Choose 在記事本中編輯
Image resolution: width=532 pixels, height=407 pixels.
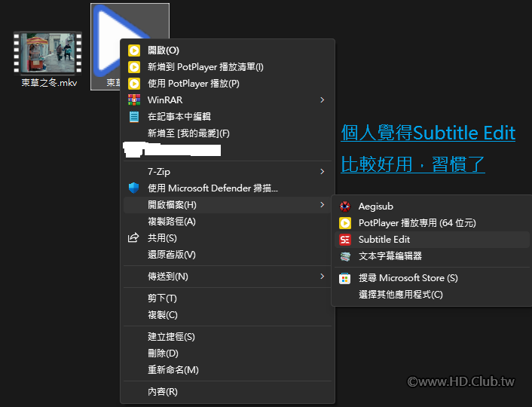click(228, 116)
